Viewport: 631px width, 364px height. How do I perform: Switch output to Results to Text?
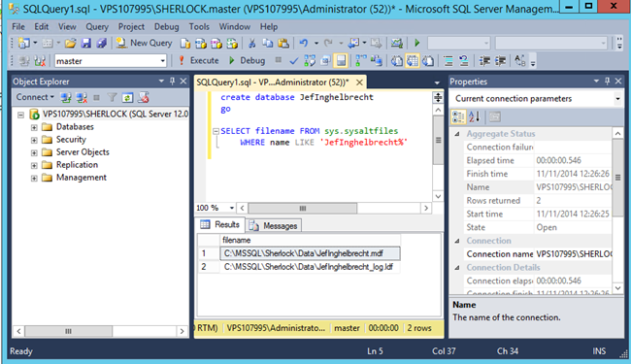coord(397,61)
